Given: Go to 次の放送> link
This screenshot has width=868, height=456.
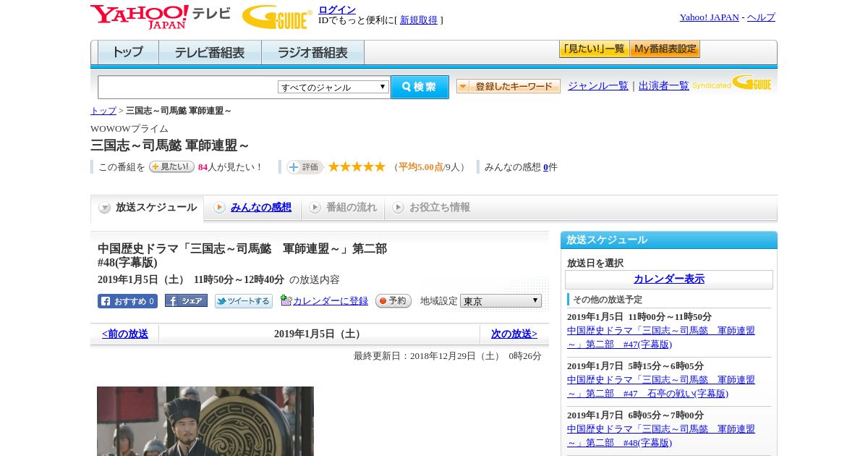Looking at the screenshot, I should [x=514, y=334].
